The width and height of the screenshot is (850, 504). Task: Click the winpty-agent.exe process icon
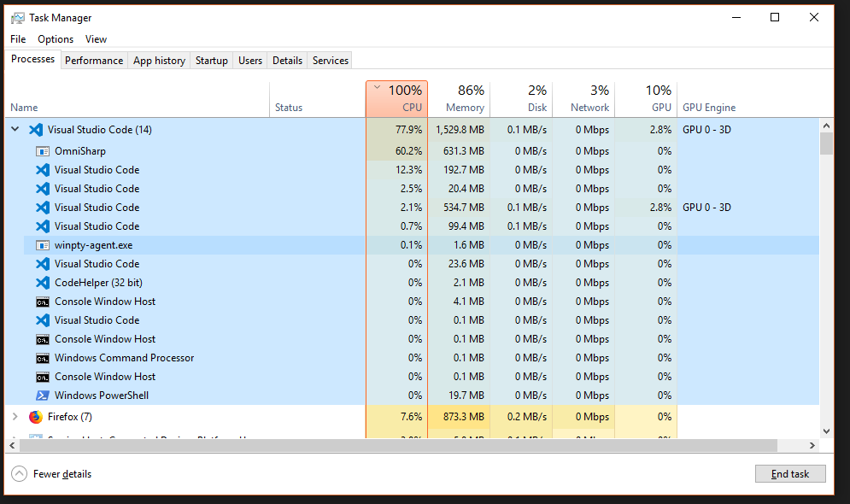[42, 245]
